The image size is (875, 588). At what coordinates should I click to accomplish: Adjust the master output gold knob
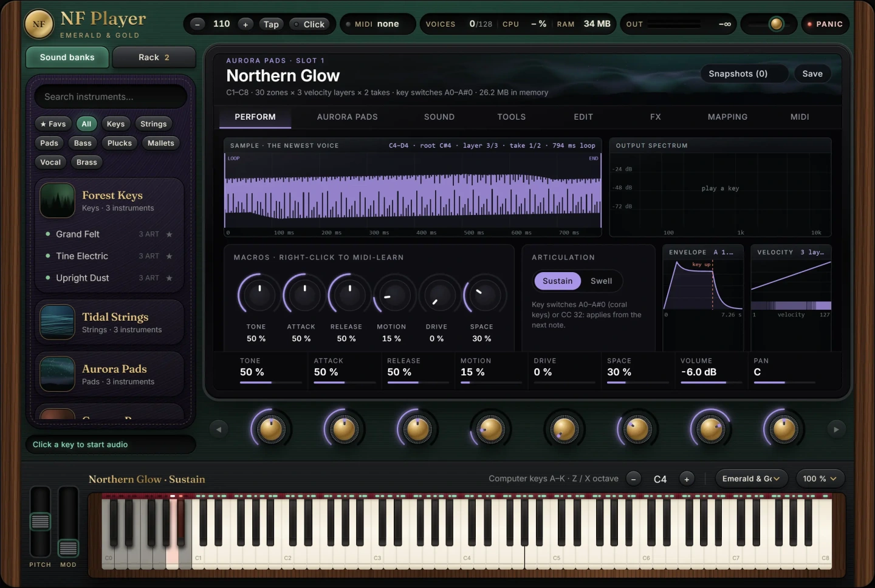coord(776,24)
